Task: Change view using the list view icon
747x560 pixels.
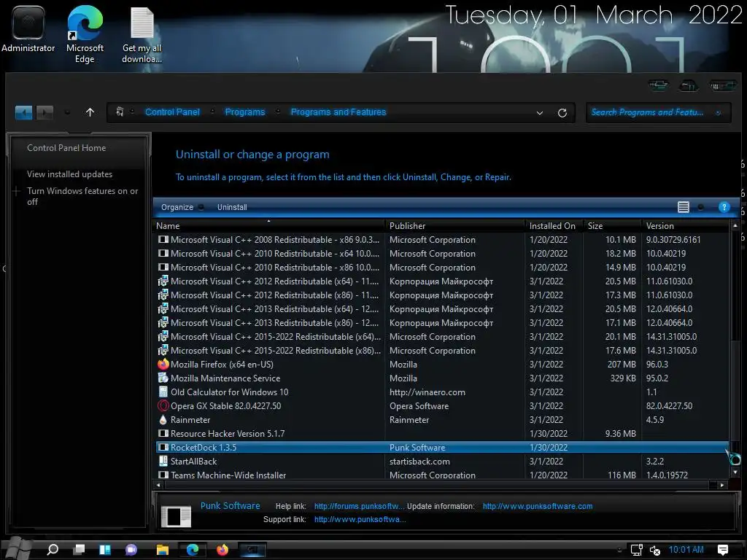Action: pyautogui.click(x=683, y=206)
